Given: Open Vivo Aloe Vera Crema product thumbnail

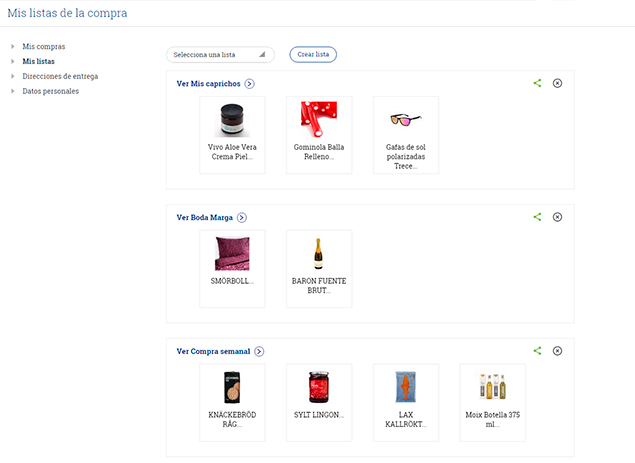Looking at the screenshot, I should (x=232, y=120).
